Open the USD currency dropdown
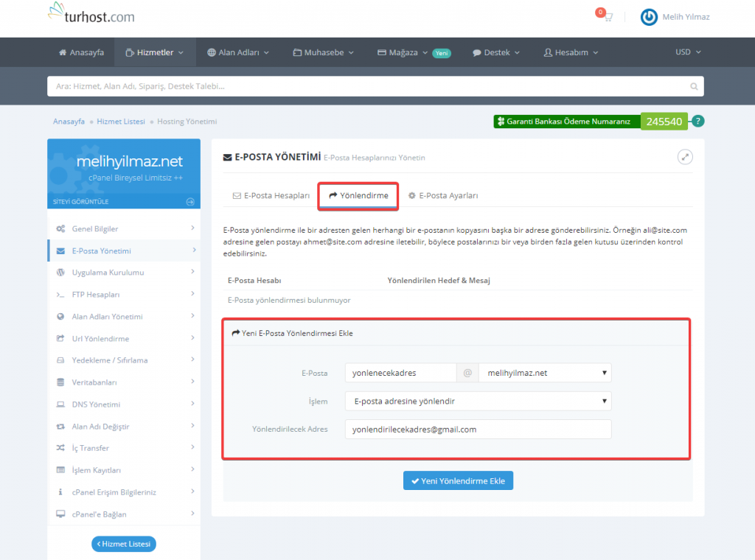The width and height of the screenshot is (755, 560). (687, 52)
